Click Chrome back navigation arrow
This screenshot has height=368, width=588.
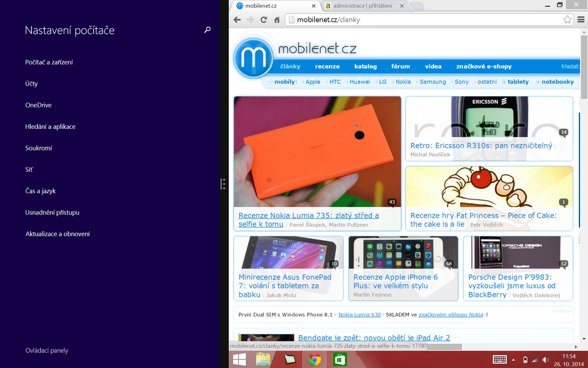click(237, 19)
